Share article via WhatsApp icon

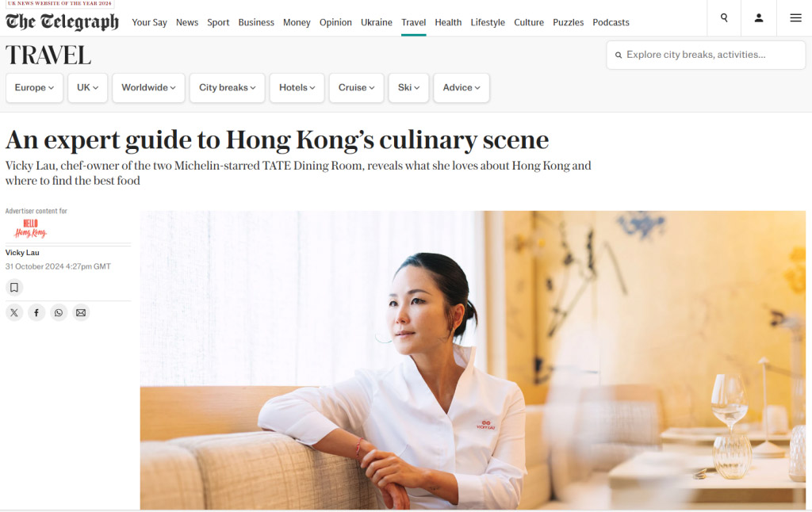[59, 313]
